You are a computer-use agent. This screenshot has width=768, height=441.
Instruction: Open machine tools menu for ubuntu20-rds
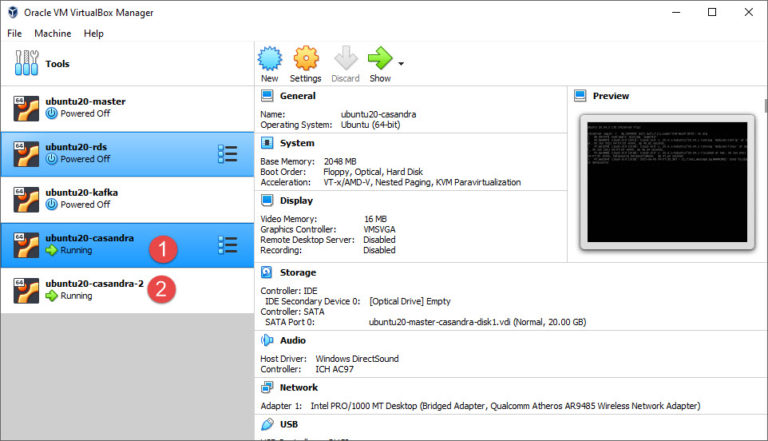coord(227,153)
